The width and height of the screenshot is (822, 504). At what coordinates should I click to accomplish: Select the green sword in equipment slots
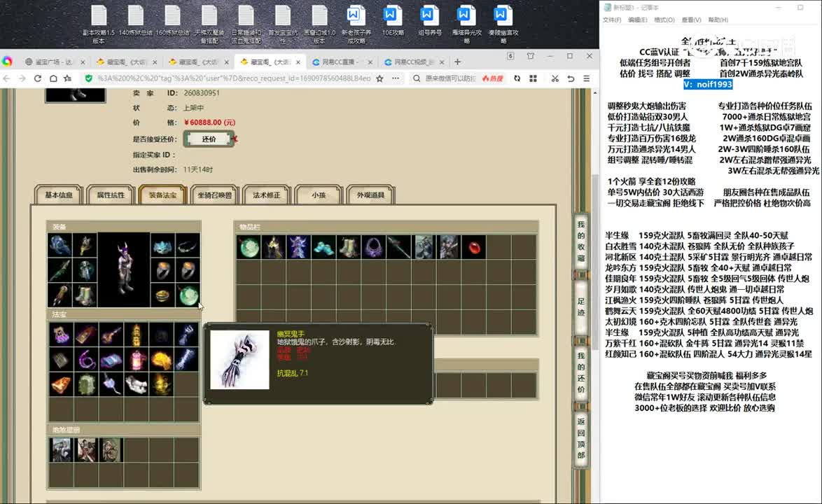[60, 270]
